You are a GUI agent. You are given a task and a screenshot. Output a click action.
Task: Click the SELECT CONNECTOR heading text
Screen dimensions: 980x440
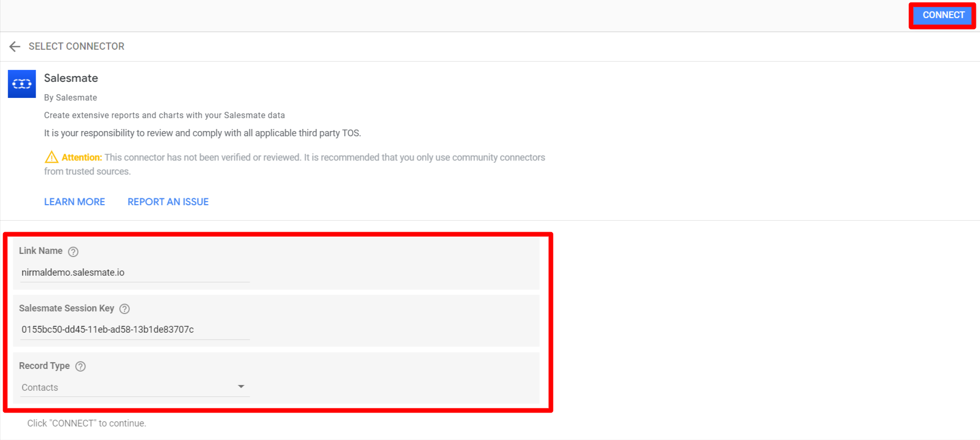coord(76,46)
